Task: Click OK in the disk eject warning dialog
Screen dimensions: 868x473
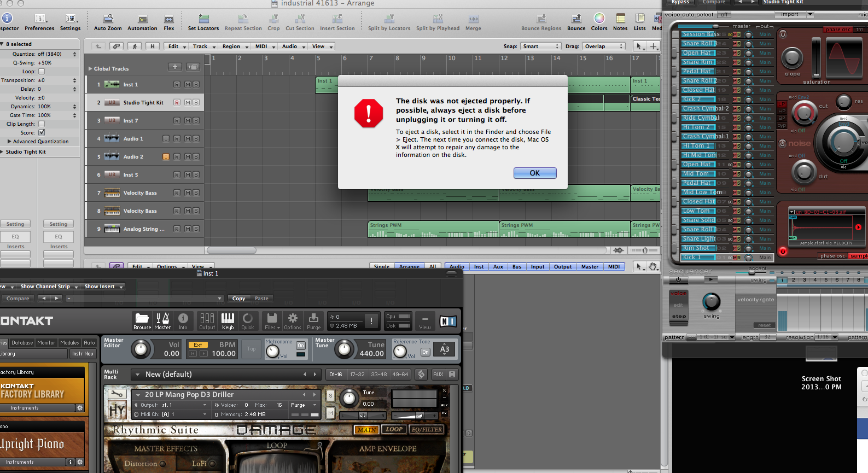Action: [534, 173]
